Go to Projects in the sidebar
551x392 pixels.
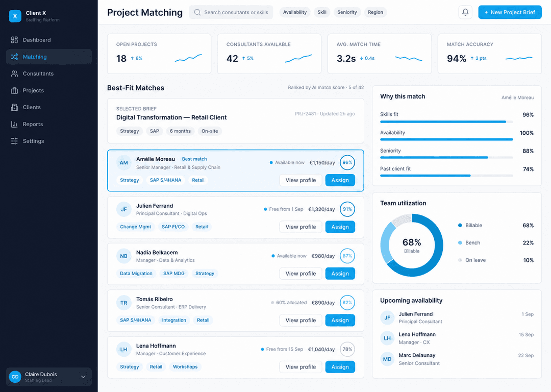tap(49, 91)
